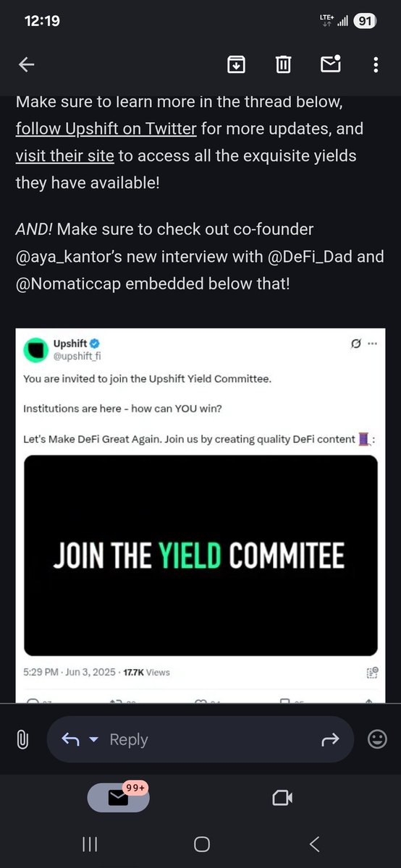This screenshot has width=401, height=868.
Task: Tap the Upshift profile avatar in tweet
Action: [35, 350]
